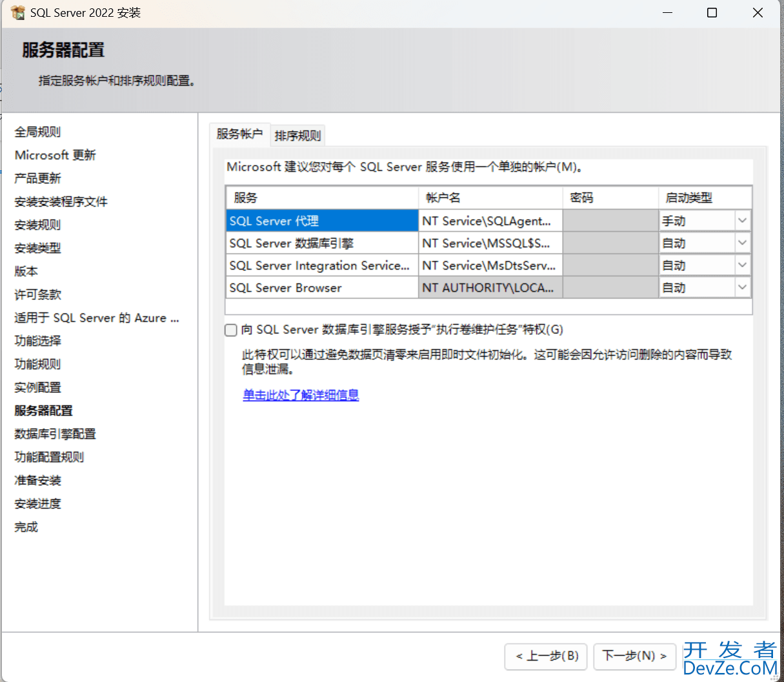This screenshot has height=682, width=784.
Task: Go to 功能规则 step in sidebar
Action: (x=37, y=364)
